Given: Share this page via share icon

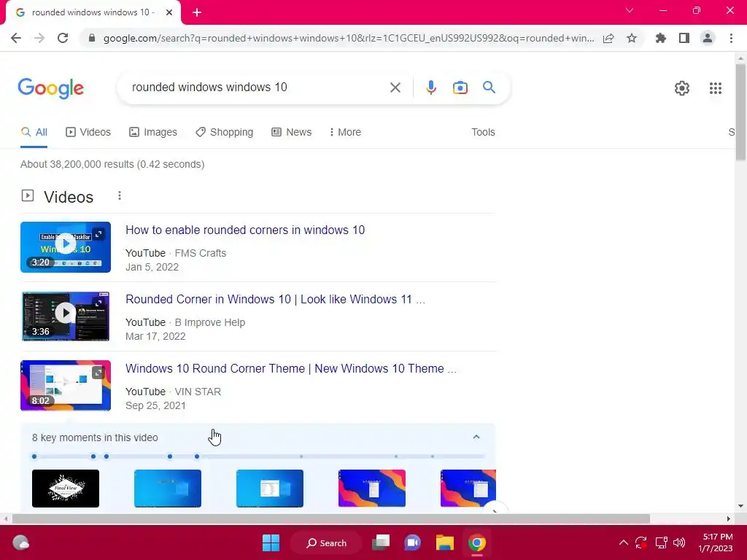Looking at the screenshot, I should click(x=608, y=38).
